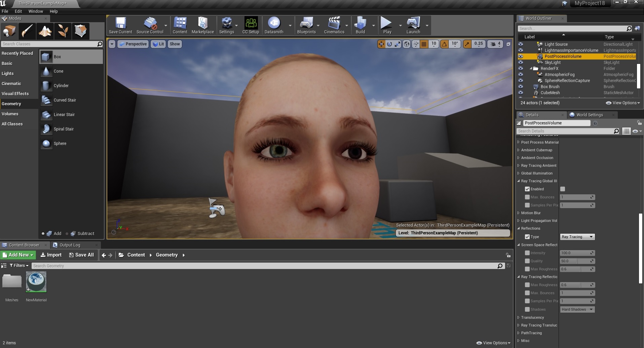Toggle visibility of SkyLight actor

pos(521,62)
